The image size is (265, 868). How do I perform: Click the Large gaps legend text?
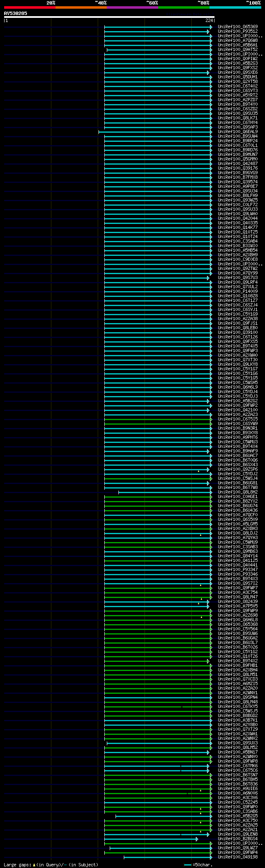tap(51, 865)
